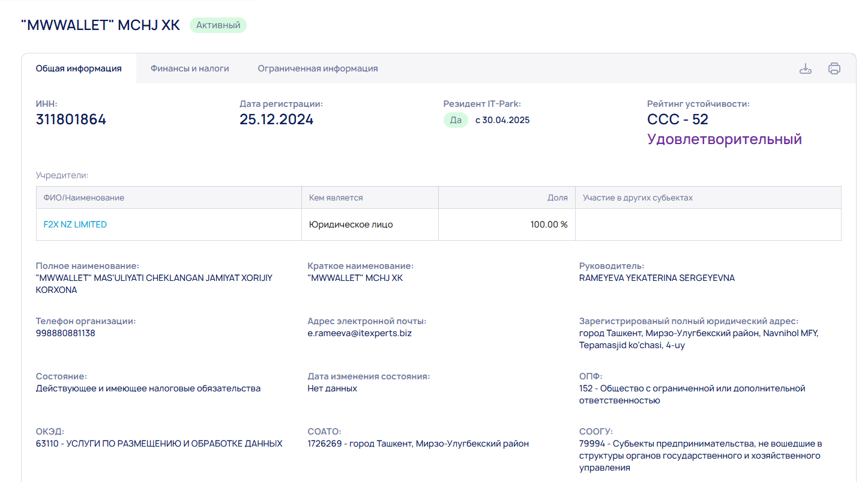Click registration date 25.12.2024
868x482 pixels.
[276, 119]
